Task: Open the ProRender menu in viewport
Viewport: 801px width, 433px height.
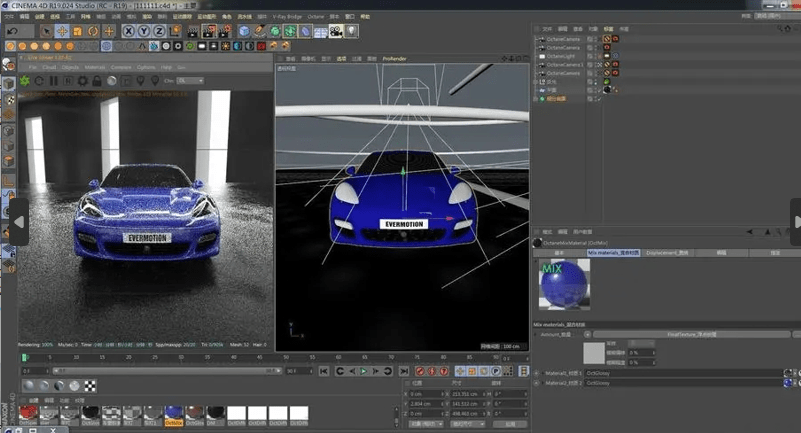Action: click(x=394, y=59)
